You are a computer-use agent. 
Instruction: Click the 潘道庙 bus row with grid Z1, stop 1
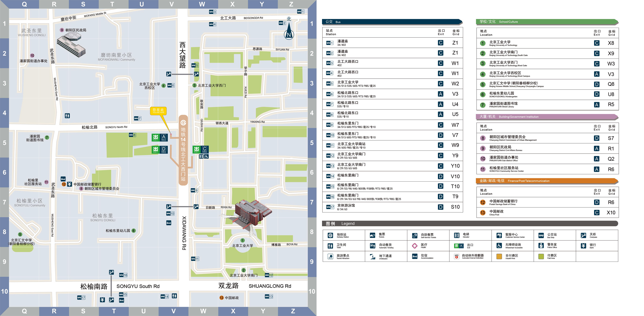pyautogui.click(x=393, y=43)
